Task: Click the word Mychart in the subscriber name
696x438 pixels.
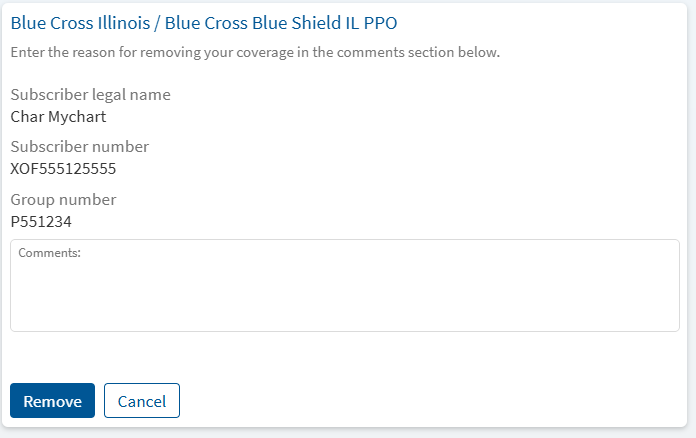Action: coord(77,117)
